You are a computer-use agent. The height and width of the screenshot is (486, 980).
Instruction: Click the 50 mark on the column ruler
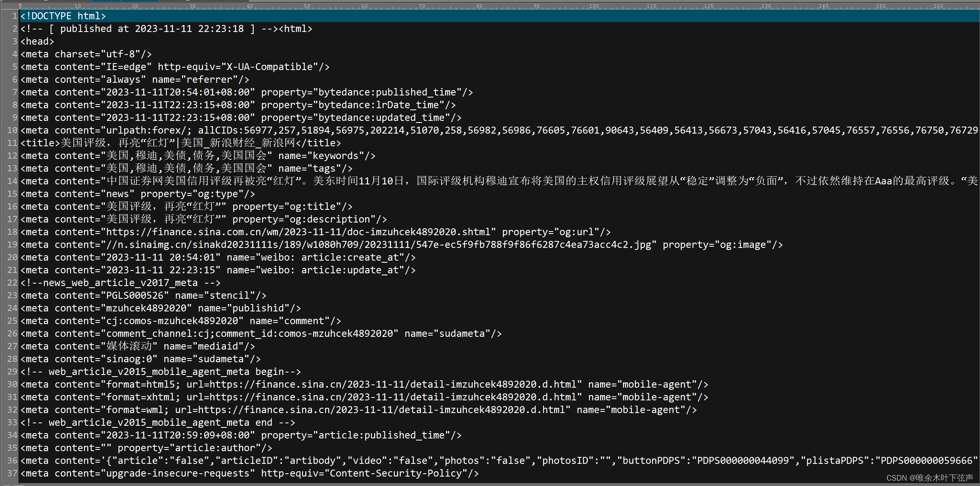307,6
